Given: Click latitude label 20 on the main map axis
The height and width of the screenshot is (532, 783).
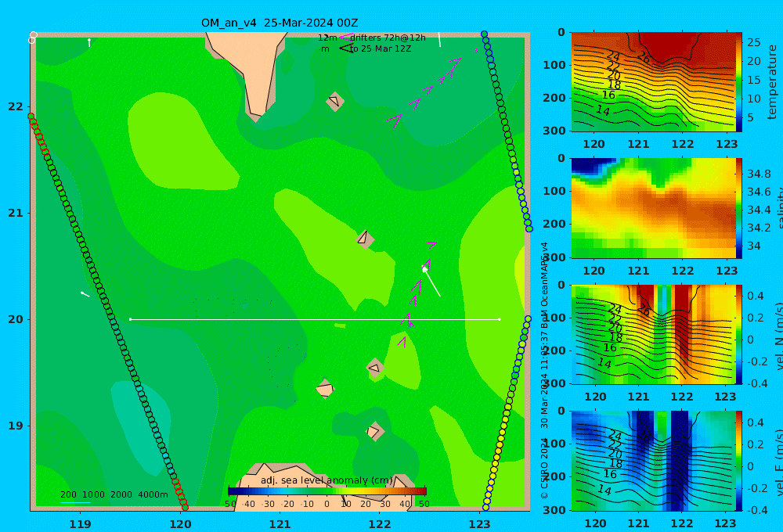Looking at the screenshot, I should (16, 319).
